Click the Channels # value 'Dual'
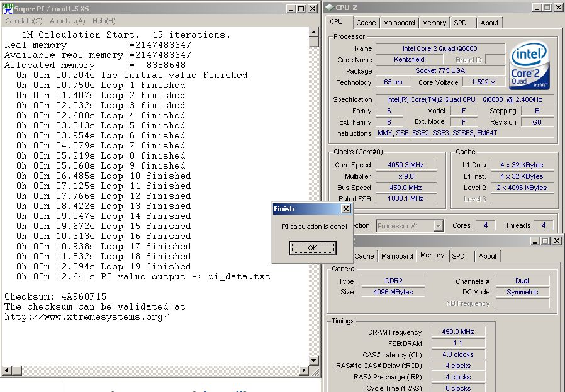Image resolution: width=565 pixels, height=392 pixels. [x=522, y=281]
